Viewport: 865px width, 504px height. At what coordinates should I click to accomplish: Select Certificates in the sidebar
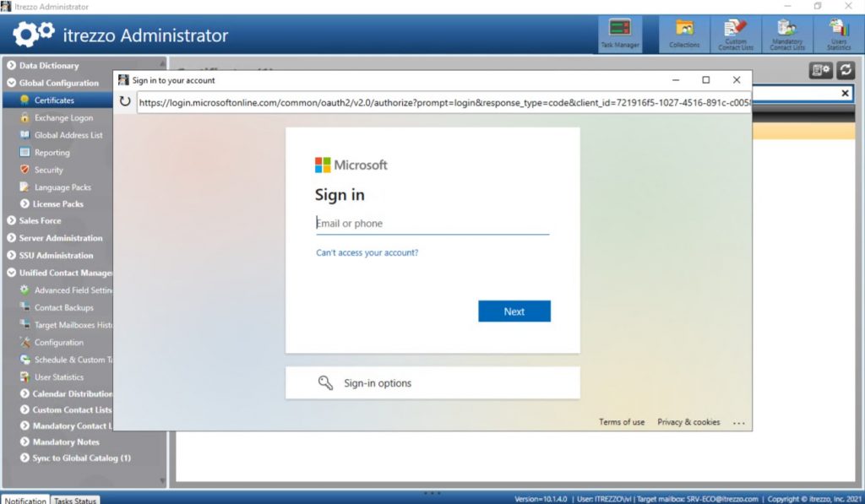tap(54, 100)
